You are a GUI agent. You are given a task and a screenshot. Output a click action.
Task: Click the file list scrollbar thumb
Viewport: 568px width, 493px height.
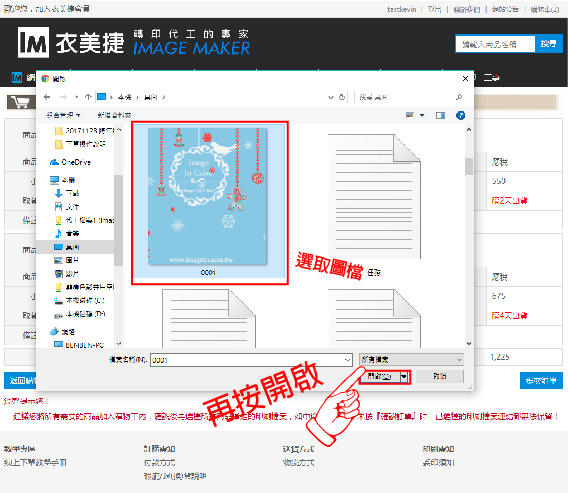point(469,166)
